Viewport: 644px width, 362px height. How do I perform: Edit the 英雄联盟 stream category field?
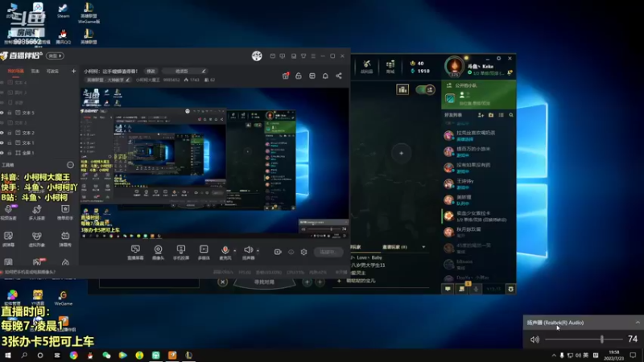coord(108,80)
